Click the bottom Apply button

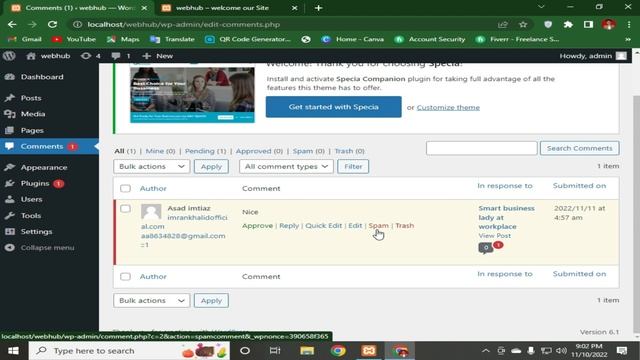(211, 300)
